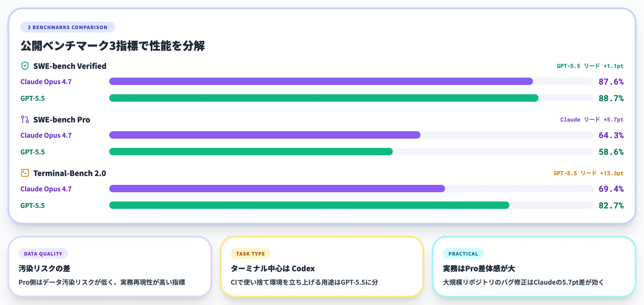Click the text 'Pro側はデータ汚染リスクが低く、実務再現性が高い指標'

point(102,282)
